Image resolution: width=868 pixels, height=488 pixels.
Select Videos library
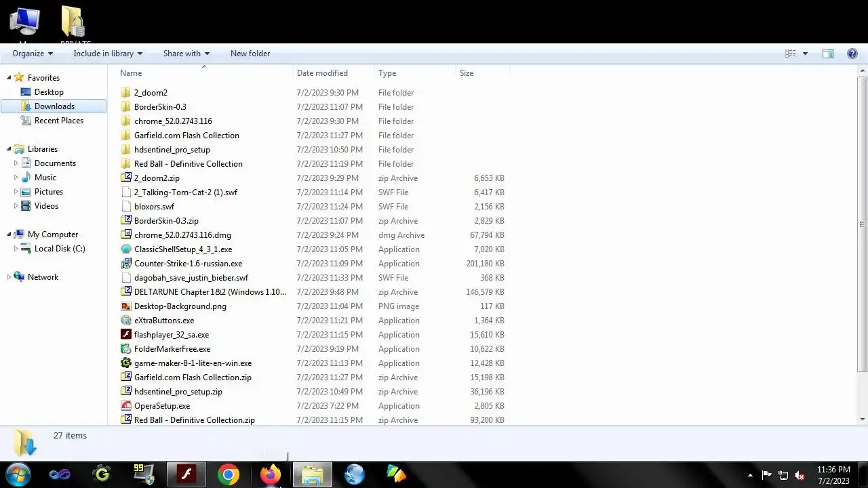click(x=47, y=206)
